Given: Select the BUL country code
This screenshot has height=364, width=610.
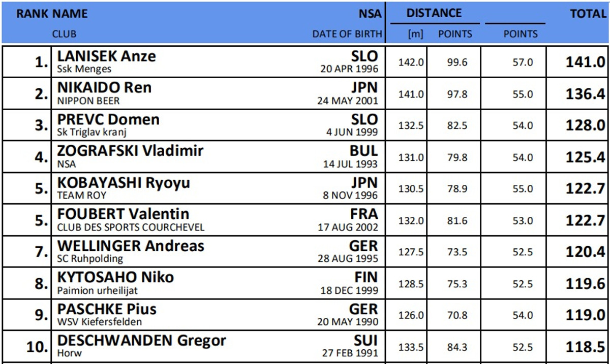Looking at the screenshot, I should [x=364, y=151].
